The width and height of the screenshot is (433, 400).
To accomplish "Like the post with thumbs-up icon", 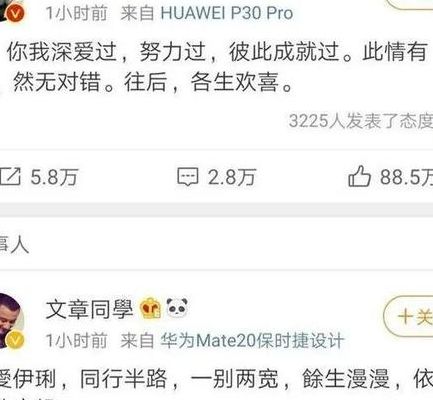I will (359, 176).
